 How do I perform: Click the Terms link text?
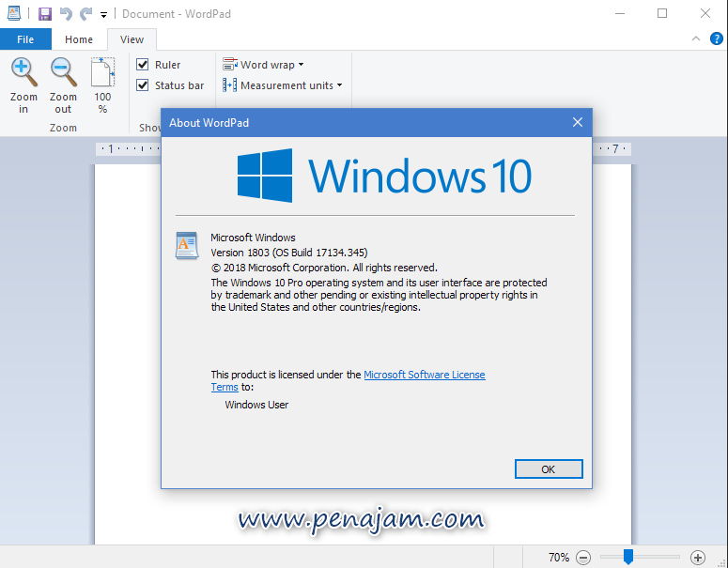[225, 387]
